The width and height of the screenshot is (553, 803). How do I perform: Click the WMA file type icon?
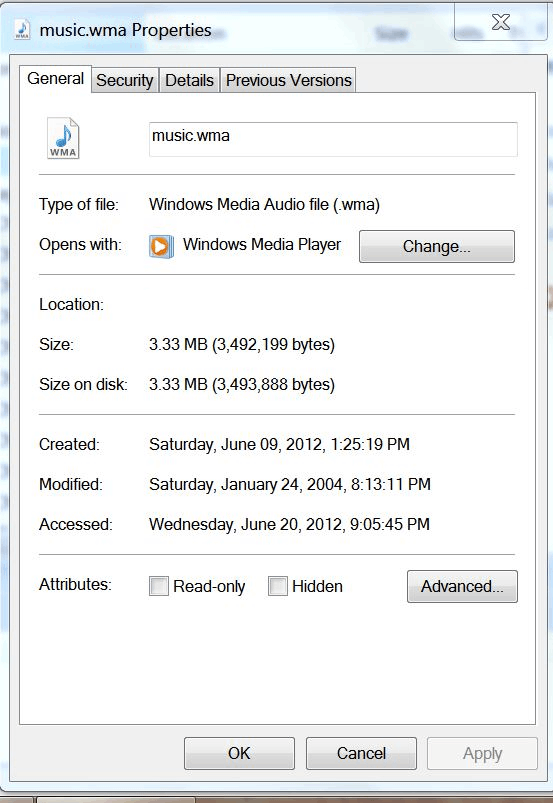63,138
